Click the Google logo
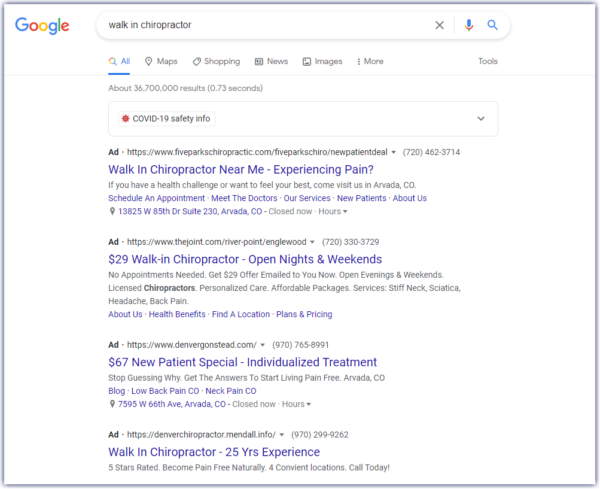Image resolution: width=600 pixels, height=489 pixels. [x=42, y=25]
